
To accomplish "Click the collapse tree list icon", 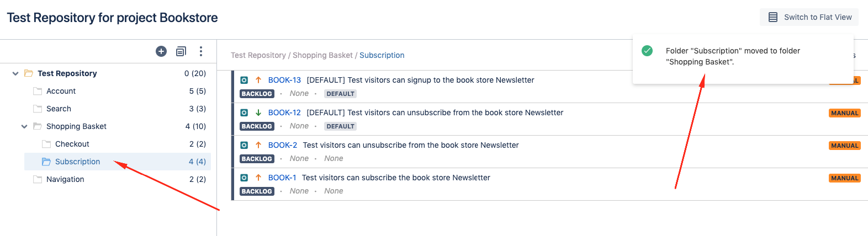I will [181, 51].
